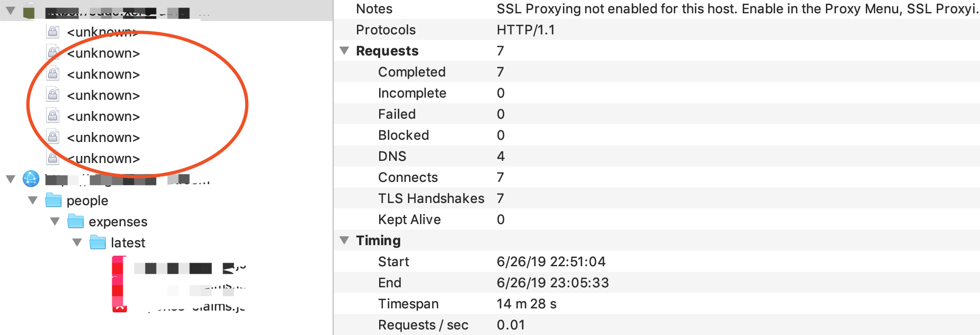Screen dimensions: 980x335
Task: Collapse the Requests section
Action: pos(344,50)
